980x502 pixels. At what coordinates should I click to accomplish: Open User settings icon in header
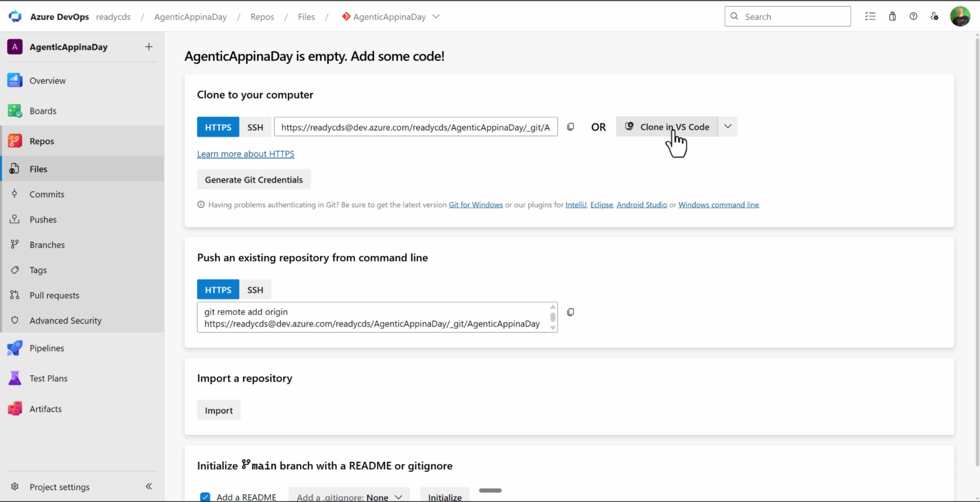click(935, 16)
